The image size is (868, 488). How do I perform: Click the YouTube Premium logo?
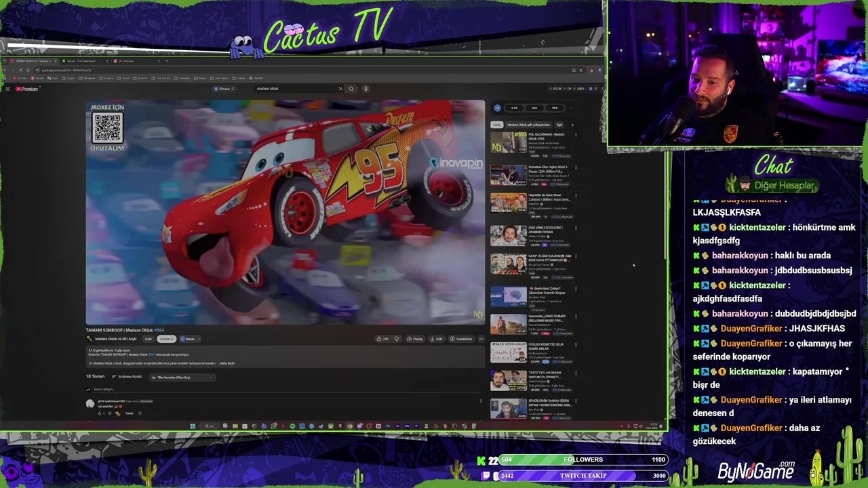click(x=26, y=89)
